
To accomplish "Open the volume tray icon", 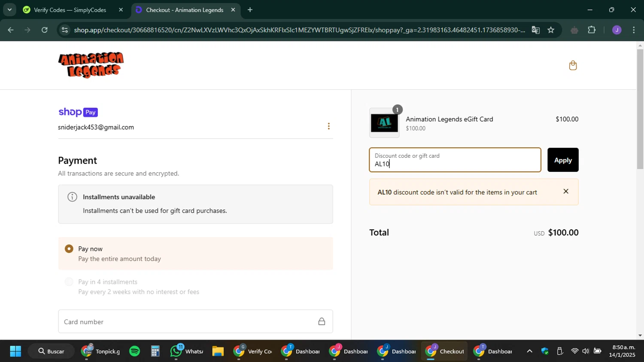I will tap(586, 351).
